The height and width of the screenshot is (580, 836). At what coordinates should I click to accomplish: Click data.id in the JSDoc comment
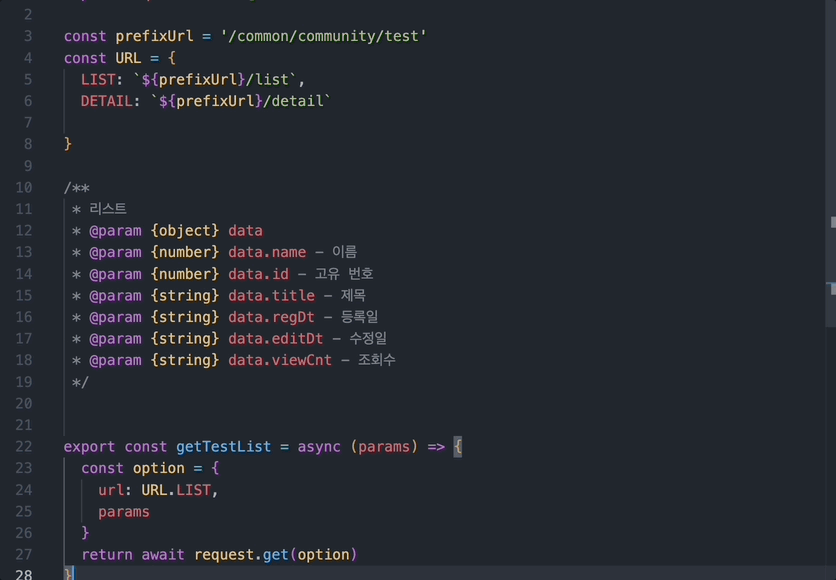point(259,274)
